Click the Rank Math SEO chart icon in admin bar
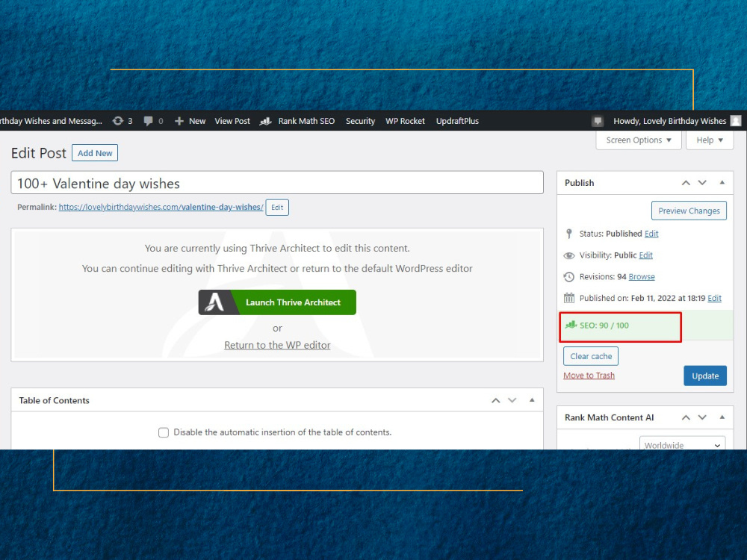The width and height of the screenshot is (747, 560). point(265,122)
